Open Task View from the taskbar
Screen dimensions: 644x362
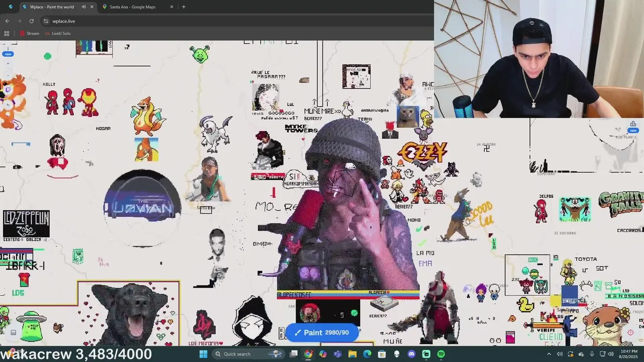[294, 354]
